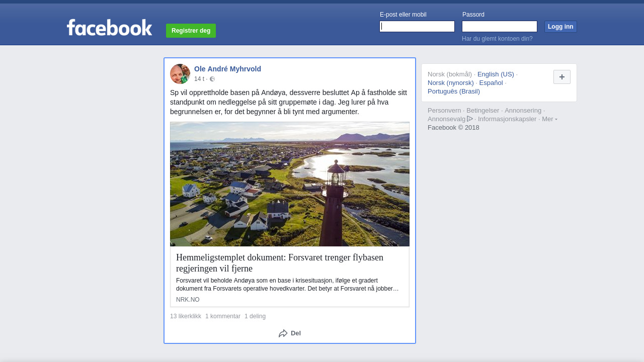Open the Andøya lighthouse article image

pos(290,184)
